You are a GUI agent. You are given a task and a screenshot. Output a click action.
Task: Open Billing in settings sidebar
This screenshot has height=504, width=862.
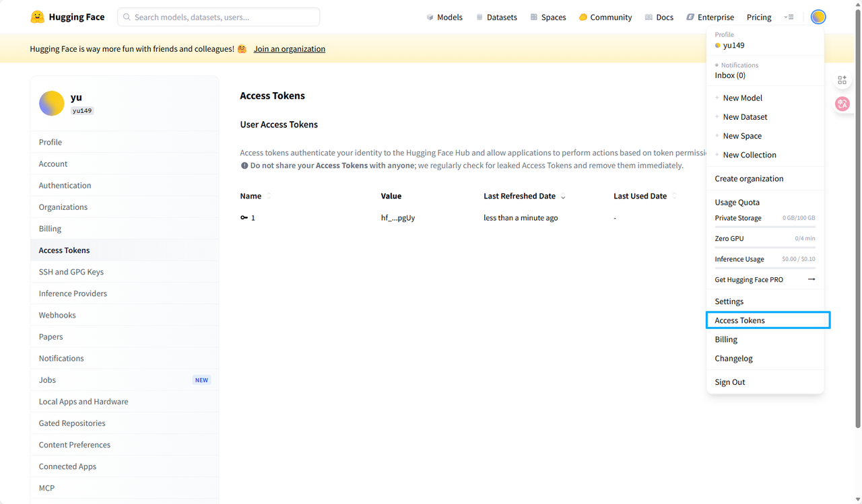[125, 228]
